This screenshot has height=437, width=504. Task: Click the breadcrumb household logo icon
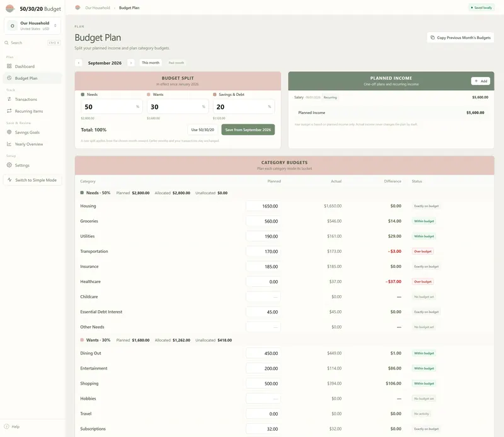77,8
